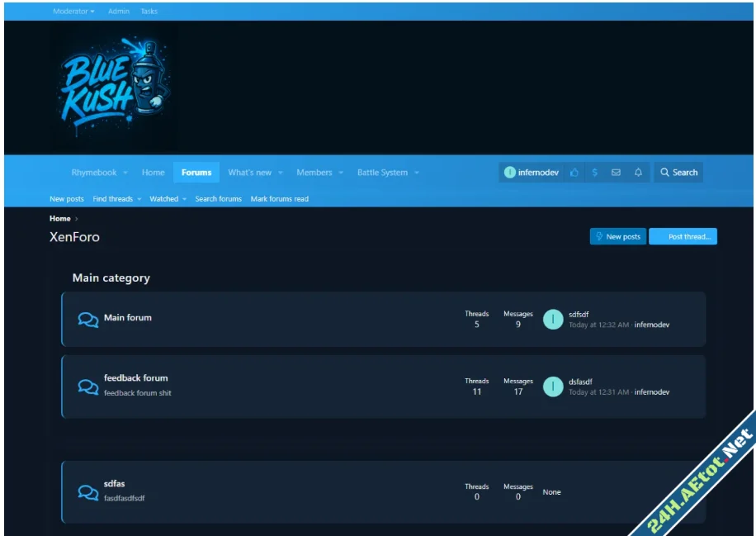Open the envelope inbox icon
Screen dimensions: 756x536
616,173
